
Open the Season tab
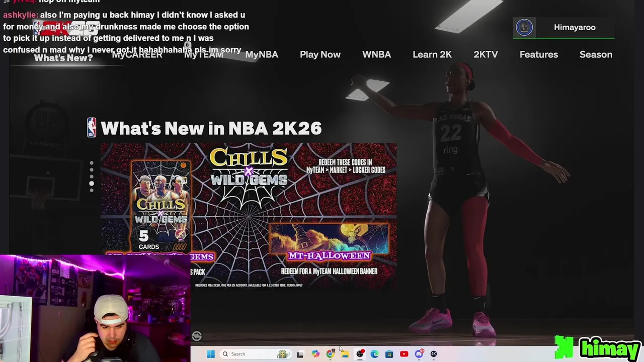pos(596,54)
